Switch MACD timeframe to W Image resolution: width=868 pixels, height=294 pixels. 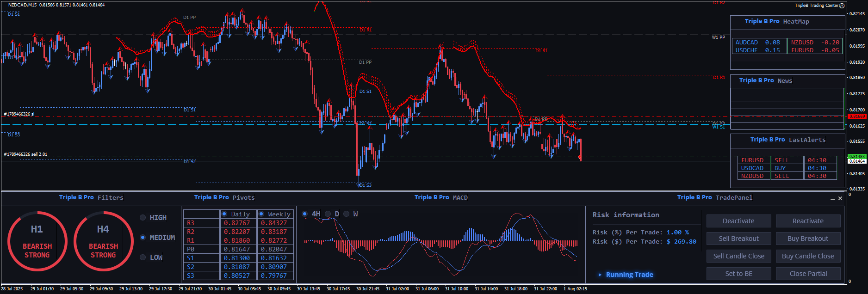(347, 214)
